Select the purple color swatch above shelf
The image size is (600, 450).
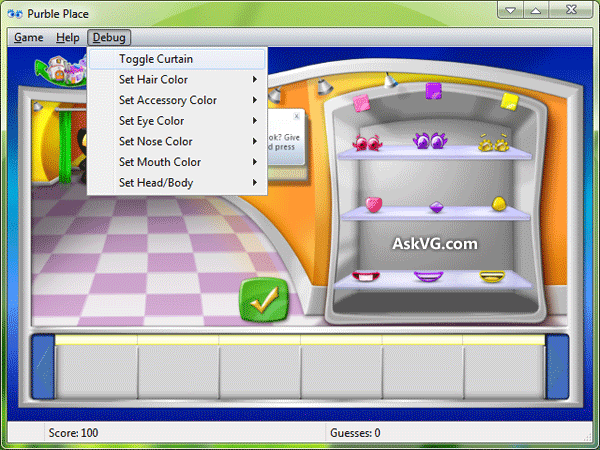434,91
